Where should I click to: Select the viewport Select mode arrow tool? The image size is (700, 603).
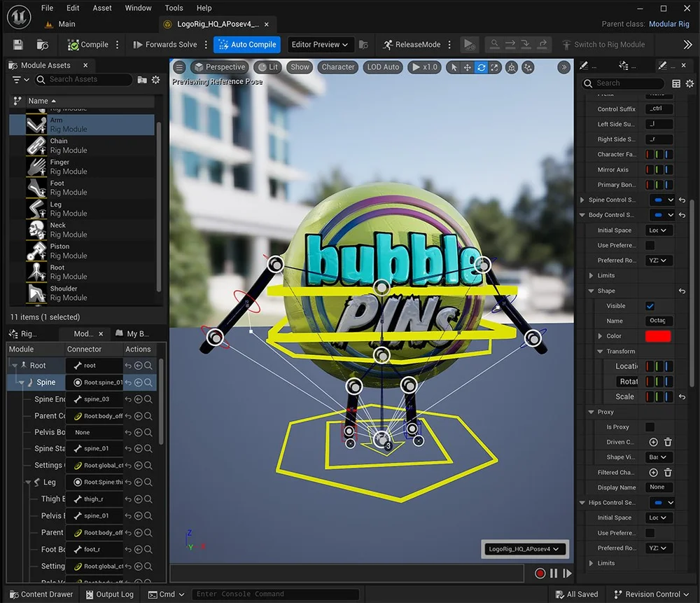(x=454, y=67)
